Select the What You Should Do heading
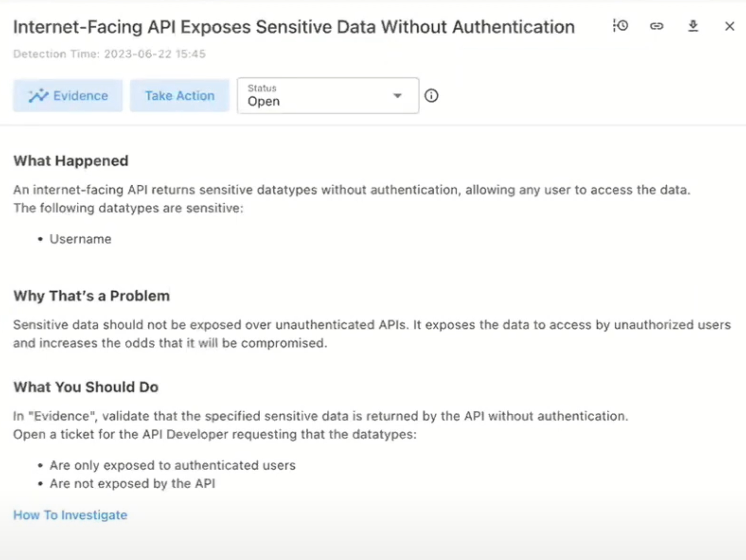Image resolution: width=746 pixels, height=560 pixels. (x=86, y=387)
